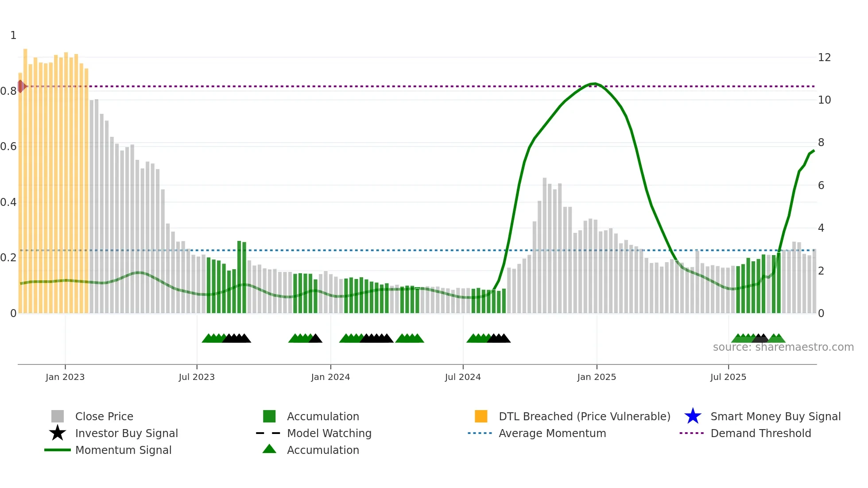Click the orange DTL Breached legend square

click(x=481, y=416)
